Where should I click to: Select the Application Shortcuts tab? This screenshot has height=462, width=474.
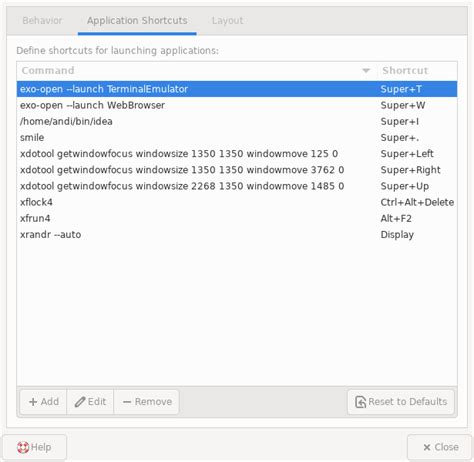pyautogui.click(x=137, y=20)
